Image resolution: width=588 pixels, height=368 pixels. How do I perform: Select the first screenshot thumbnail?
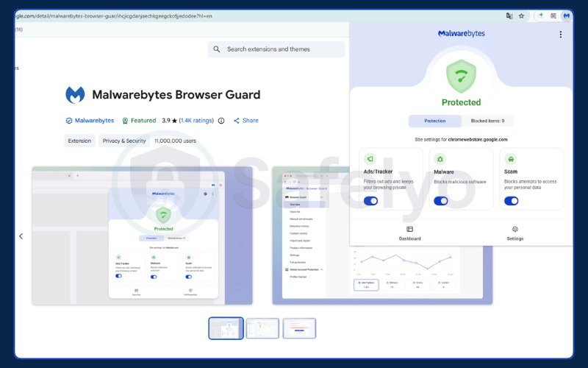[226, 328]
